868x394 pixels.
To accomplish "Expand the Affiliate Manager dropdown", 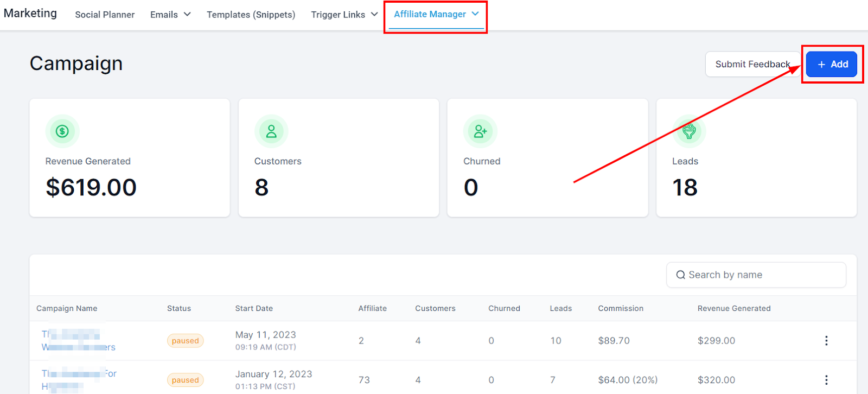I will (x=436, y=14).
